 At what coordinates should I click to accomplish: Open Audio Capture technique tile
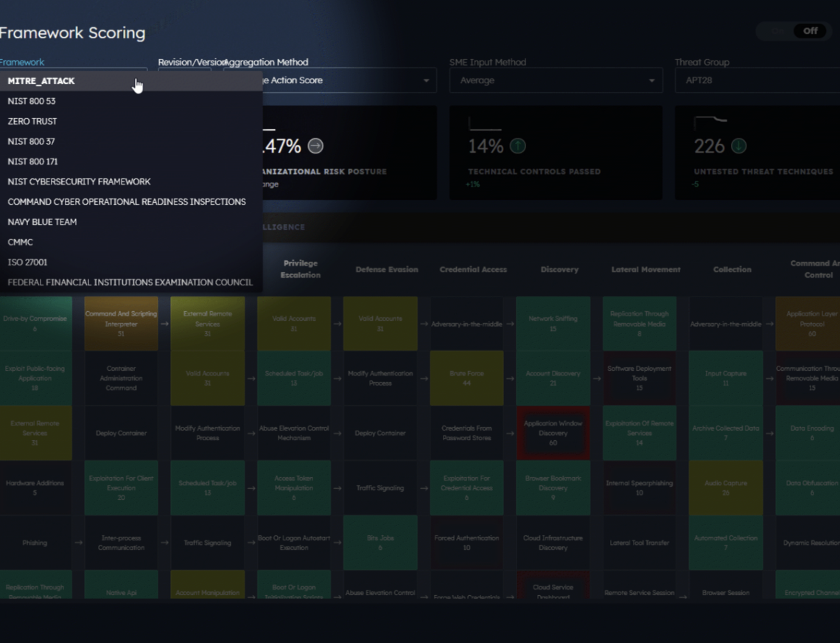tap(725, 487)
